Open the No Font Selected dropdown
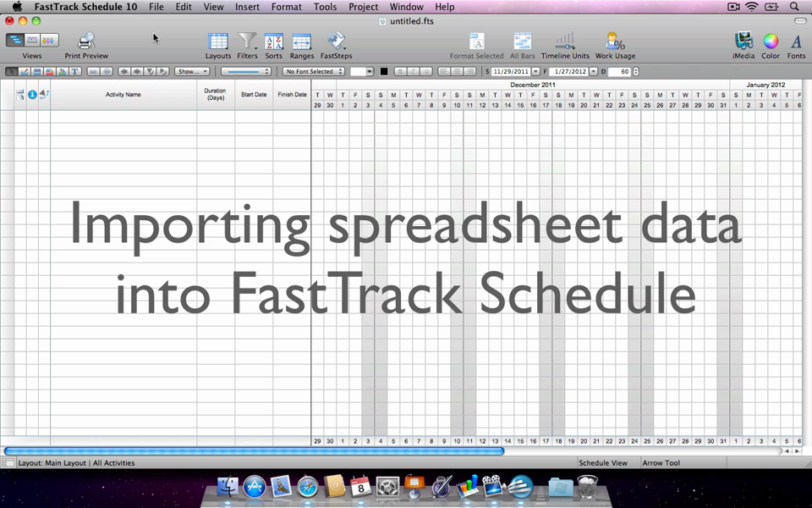This screenshot has height=508, width=812. 313,71
